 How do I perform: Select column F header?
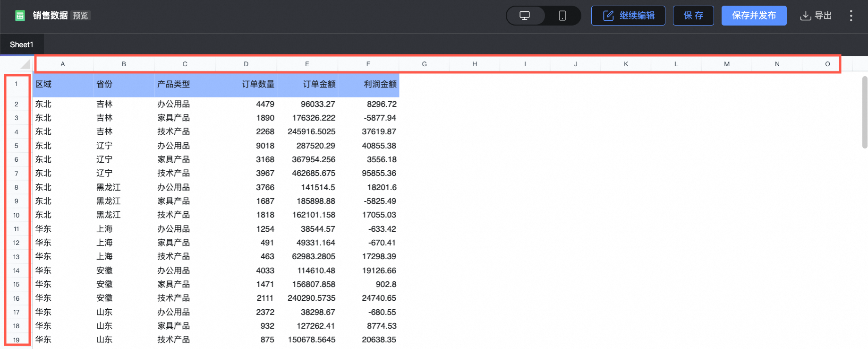pos(368,64)
